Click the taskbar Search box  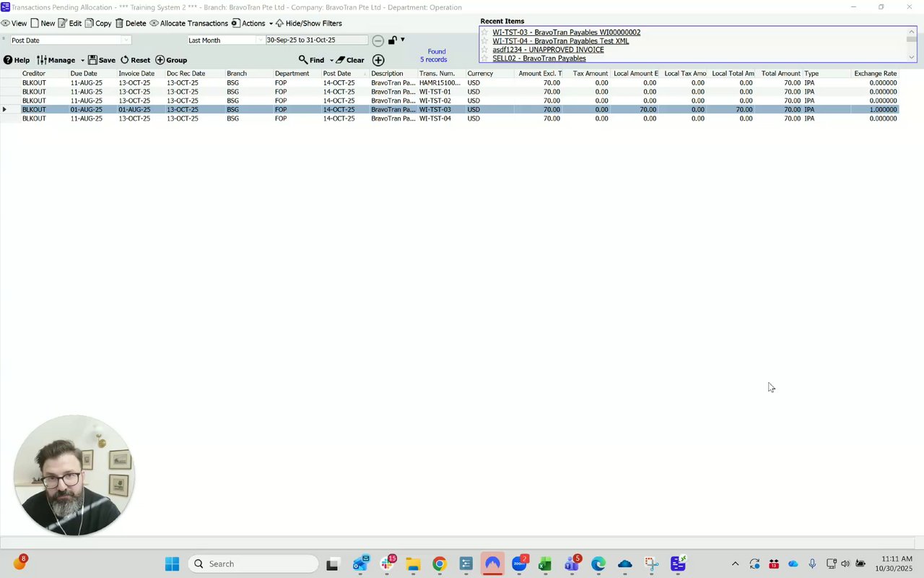[253, 564]
